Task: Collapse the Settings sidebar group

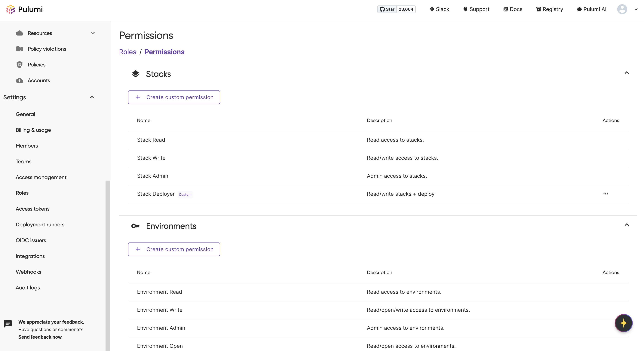Action: click(92, 97)
